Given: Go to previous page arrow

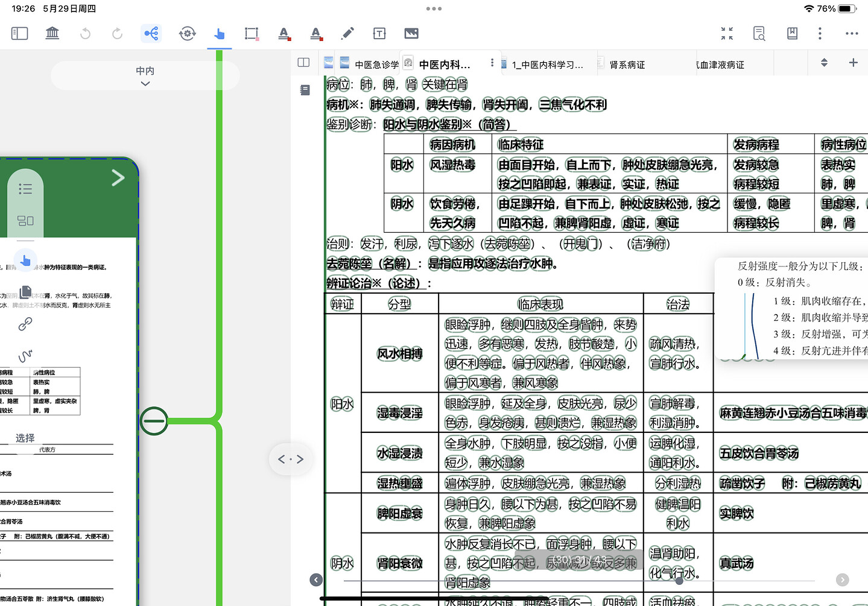Looking at the screenshot, I should pyautogui.click(x=316, y=580).
